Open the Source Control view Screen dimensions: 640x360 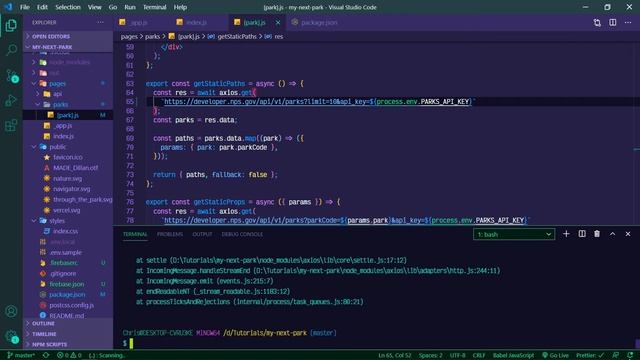tap(11, 76)
